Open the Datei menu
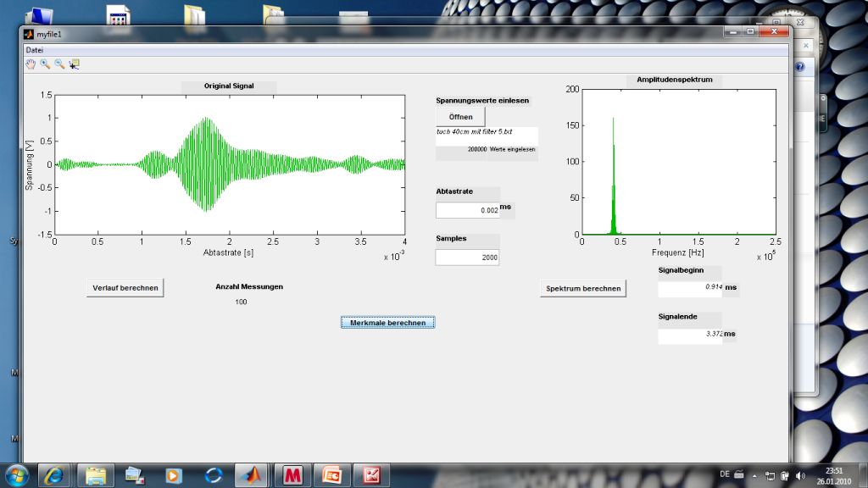This screenshot has width=868, height=488. [34, 50]
